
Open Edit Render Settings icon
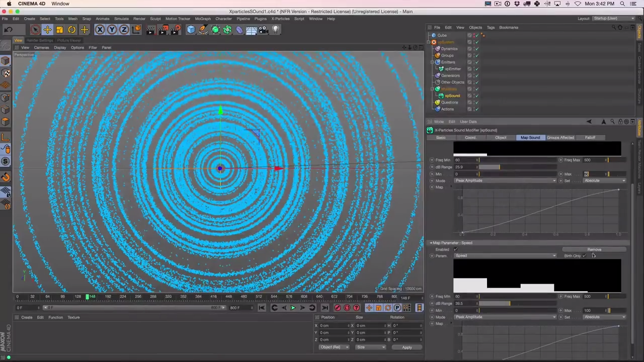point(175,30)
